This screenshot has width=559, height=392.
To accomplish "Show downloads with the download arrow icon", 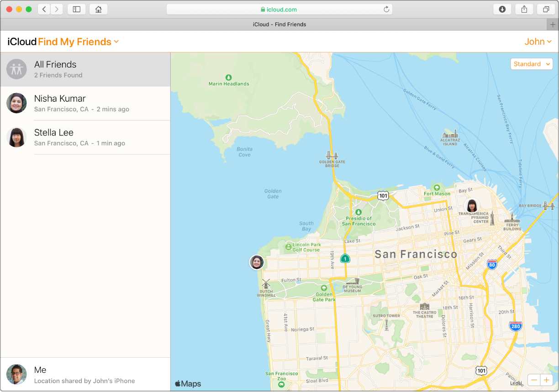I will (x=502, y=9).
